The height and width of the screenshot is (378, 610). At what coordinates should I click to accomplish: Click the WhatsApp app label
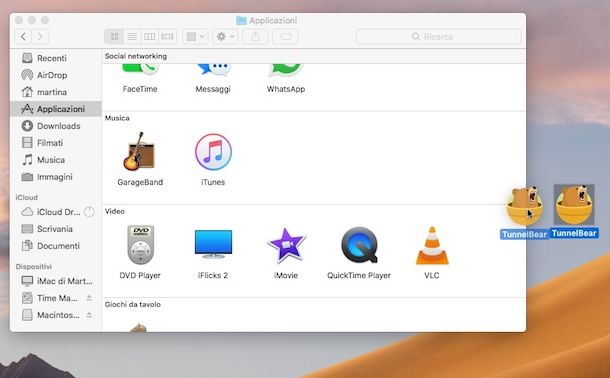point(286,89)
